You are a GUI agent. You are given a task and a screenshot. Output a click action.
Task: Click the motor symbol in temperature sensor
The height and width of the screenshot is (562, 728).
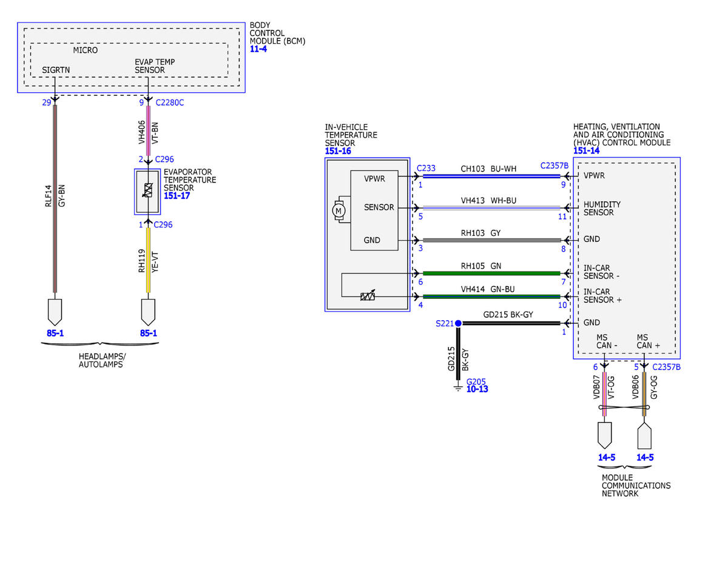(338, 210)
